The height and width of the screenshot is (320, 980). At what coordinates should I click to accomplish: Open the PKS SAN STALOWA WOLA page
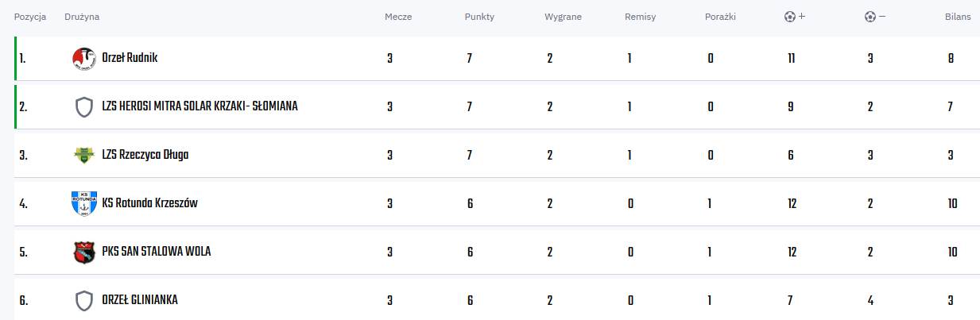(157, 252)
